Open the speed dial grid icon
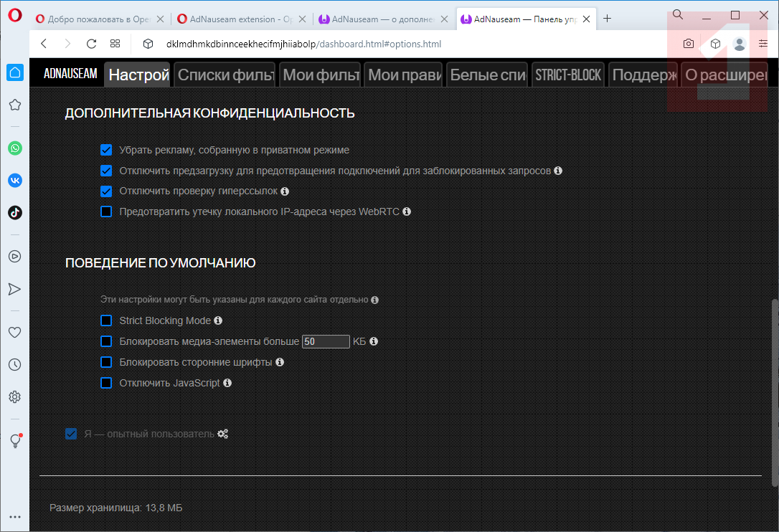Viewport: 779px width, 532px height. 115,44
